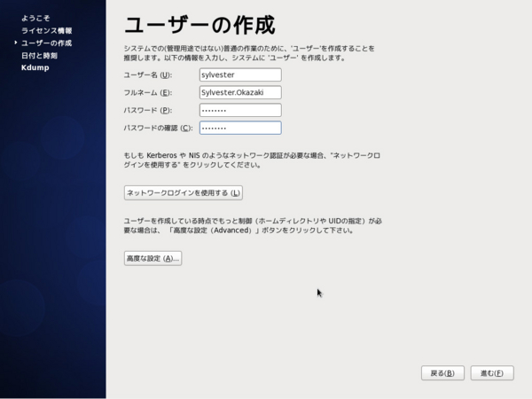Click the フルネーム field containing Sylvester.Okazaki
The image size is (532, 399).
point(240,92)
